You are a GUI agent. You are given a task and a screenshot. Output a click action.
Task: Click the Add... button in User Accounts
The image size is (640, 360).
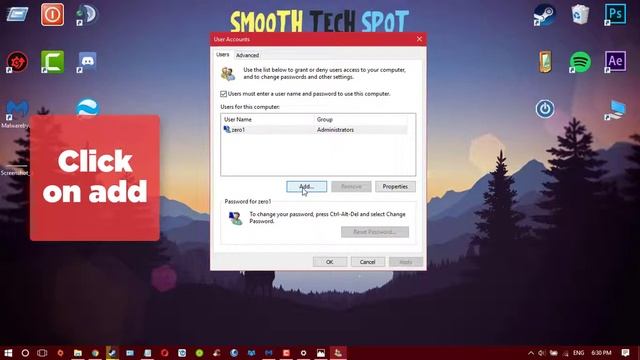point(306,187)
